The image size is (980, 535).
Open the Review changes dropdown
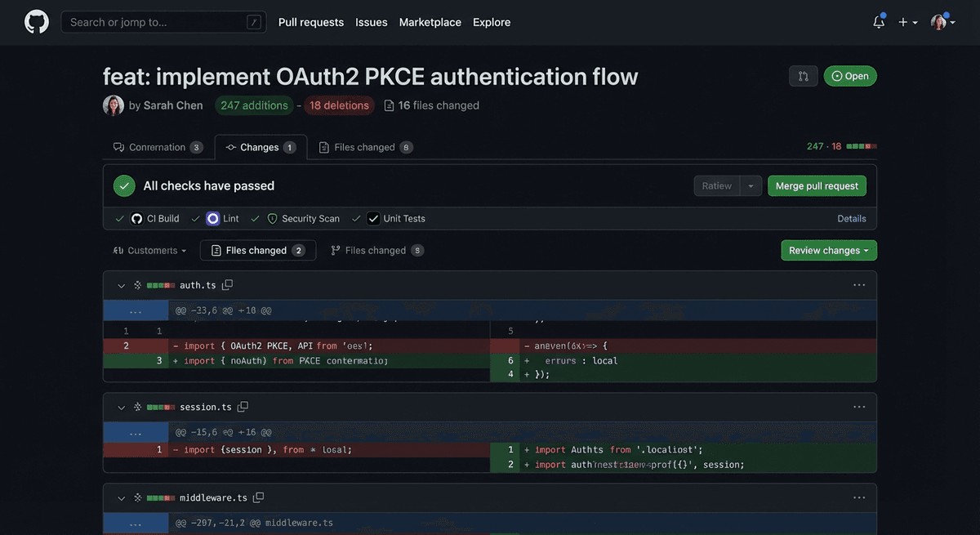click(828, 250)
